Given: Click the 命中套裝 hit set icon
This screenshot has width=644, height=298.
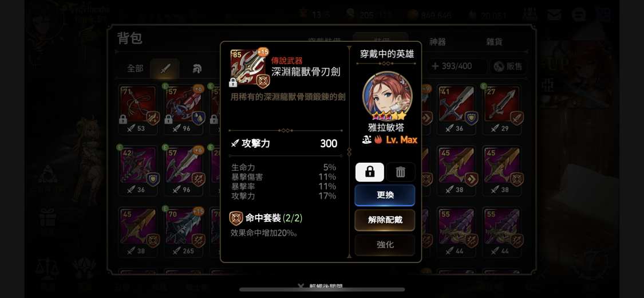Looking at the screenshot, I should [236, 218].
